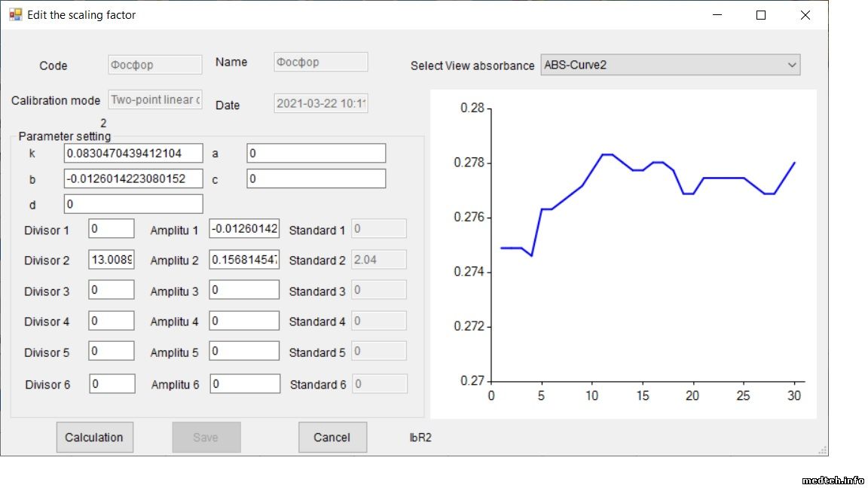Click the Amplitu 1 input field
The height and width of the screenshot is (488, 868).
pyautogui.click(x=244, y=229)
